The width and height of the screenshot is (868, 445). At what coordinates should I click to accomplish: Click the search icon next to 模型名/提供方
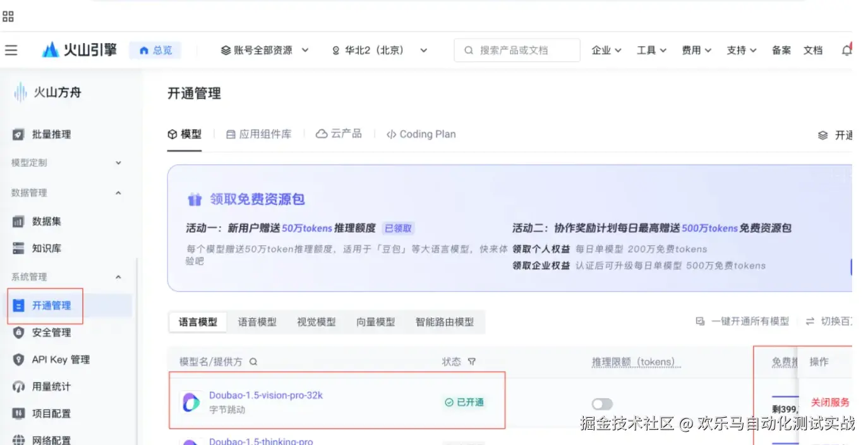[x=253, y=362]
